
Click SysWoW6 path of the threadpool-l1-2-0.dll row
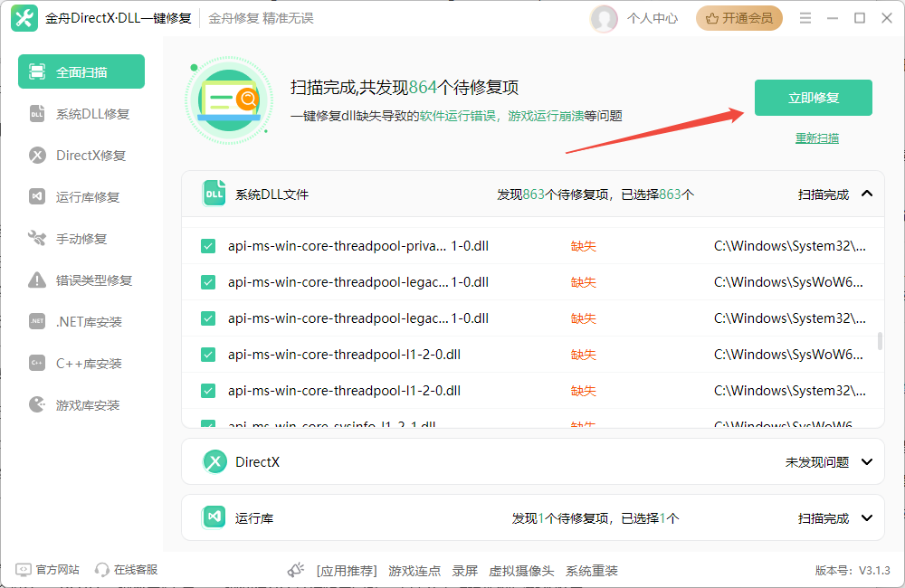788,355
